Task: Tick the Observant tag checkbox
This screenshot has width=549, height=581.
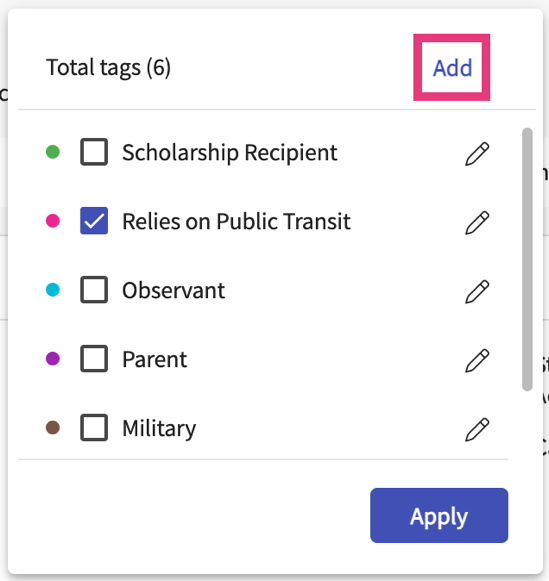Action: point(94,289)
